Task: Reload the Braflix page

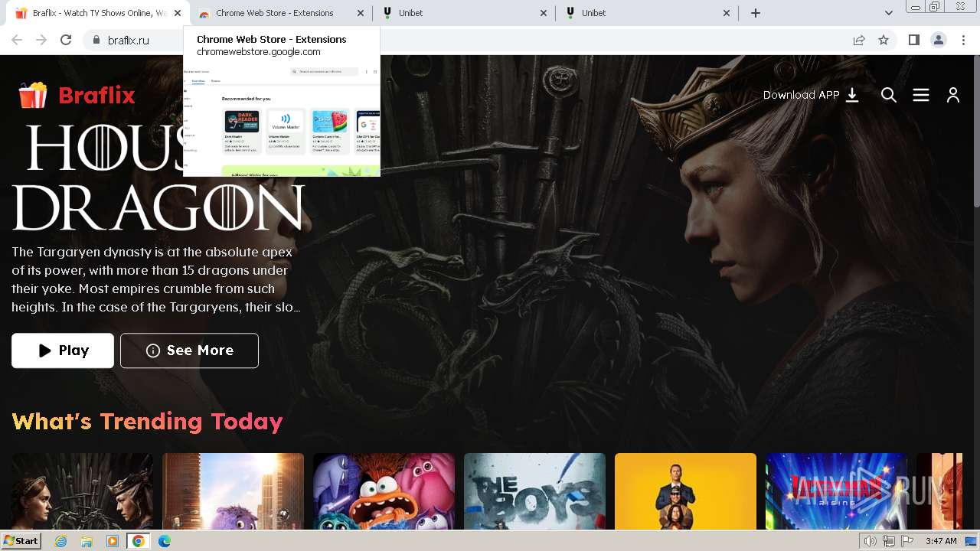Action: pyautogui.click(x=66, y=40)
